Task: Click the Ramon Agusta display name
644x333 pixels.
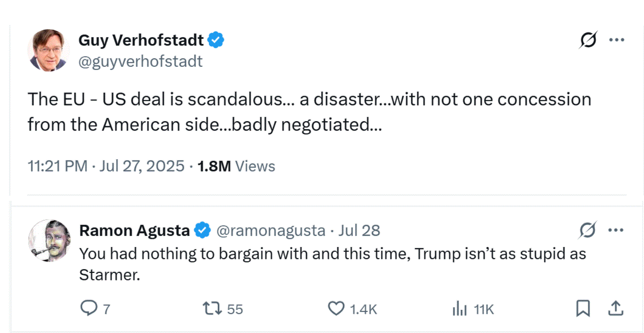Action: pos(134,231)
